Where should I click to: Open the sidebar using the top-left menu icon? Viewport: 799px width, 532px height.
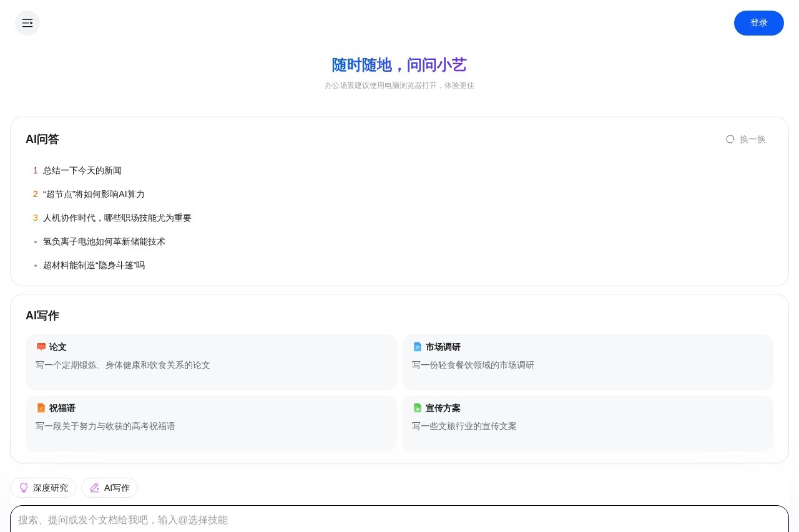click(x=27, y=23)
